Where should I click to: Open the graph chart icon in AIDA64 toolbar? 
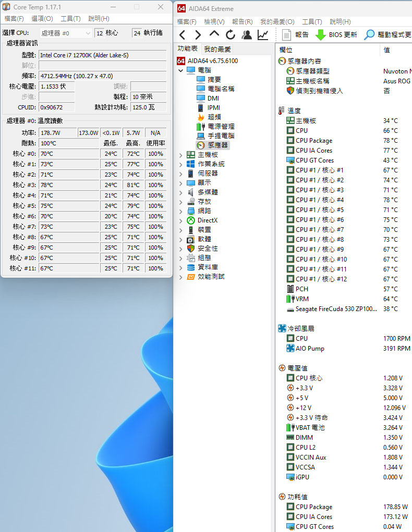pyautogui.click(x=263, y=34)
